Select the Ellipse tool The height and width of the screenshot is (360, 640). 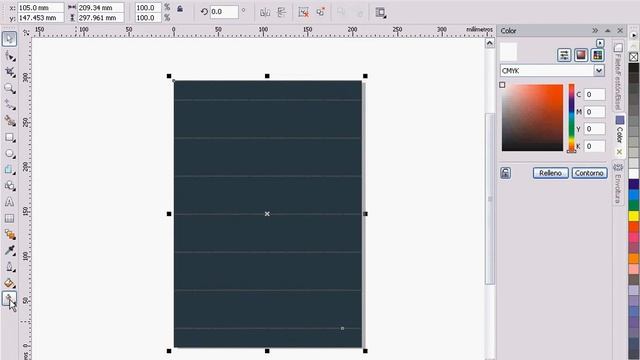point(10,154)
